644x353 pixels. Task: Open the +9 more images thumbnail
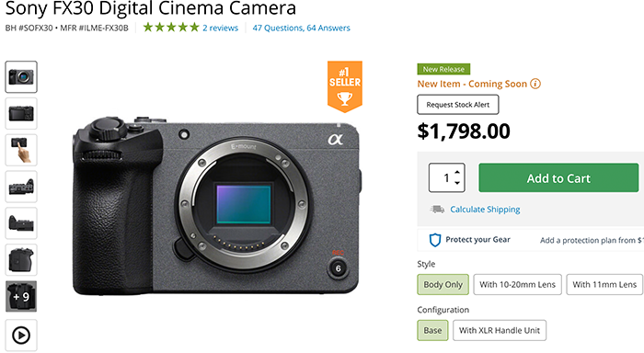[21, 296]
